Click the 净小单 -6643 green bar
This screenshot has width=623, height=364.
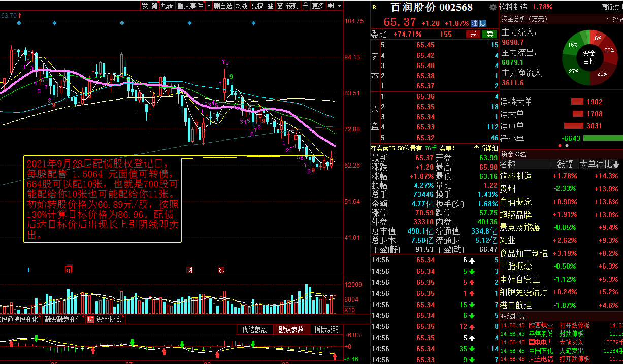point(603,138)
